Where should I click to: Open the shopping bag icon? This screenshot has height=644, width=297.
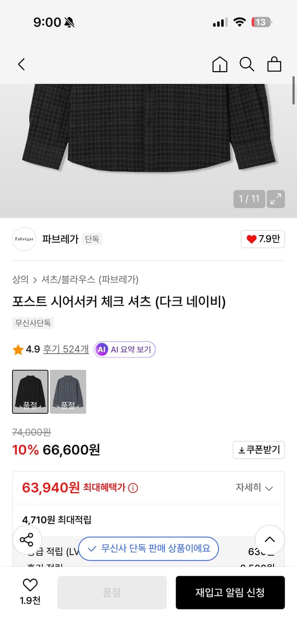pyautogui.click(x=274, y=64)
